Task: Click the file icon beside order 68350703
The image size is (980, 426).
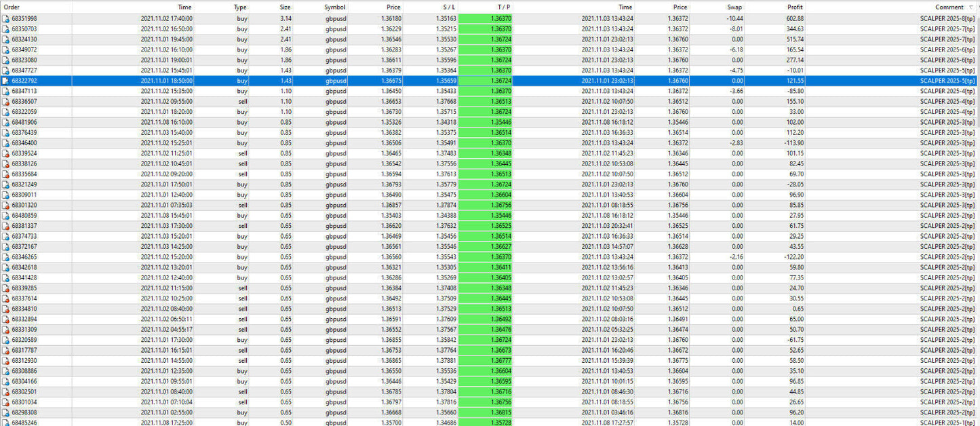Action: [x=5, y=28]
